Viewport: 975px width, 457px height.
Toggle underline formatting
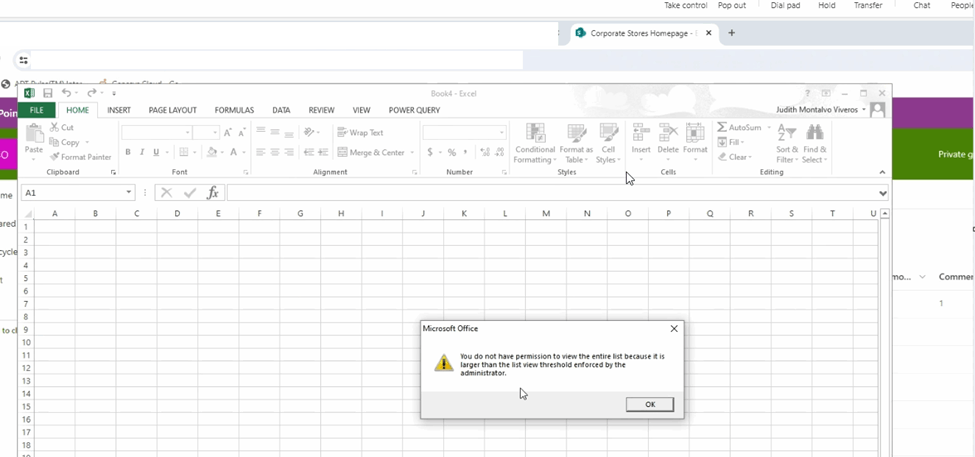(156, 152)
